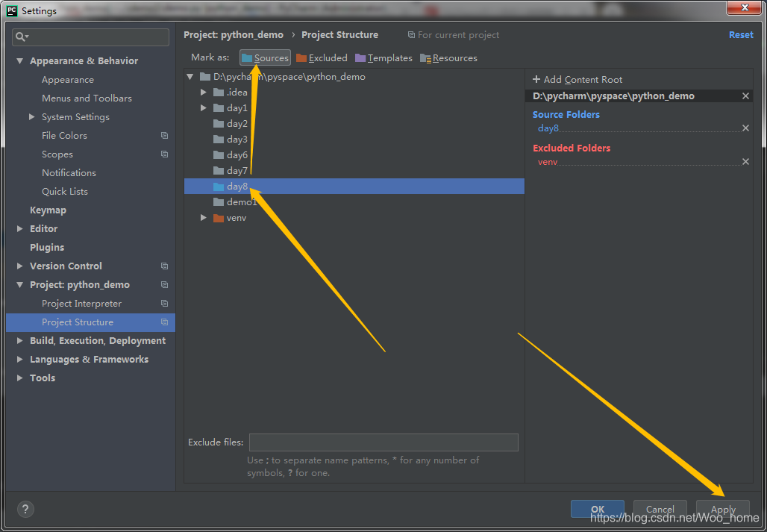Unmark day8 source folder with X
The width and height of the screenshot is (767, 532).
[x=745, y=128]
